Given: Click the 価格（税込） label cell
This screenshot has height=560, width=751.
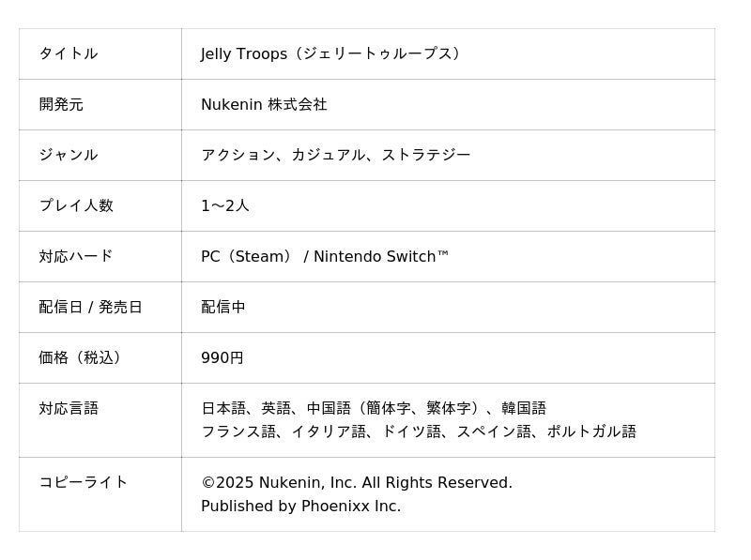Looking at the screenshot, I should click(83, 357).
